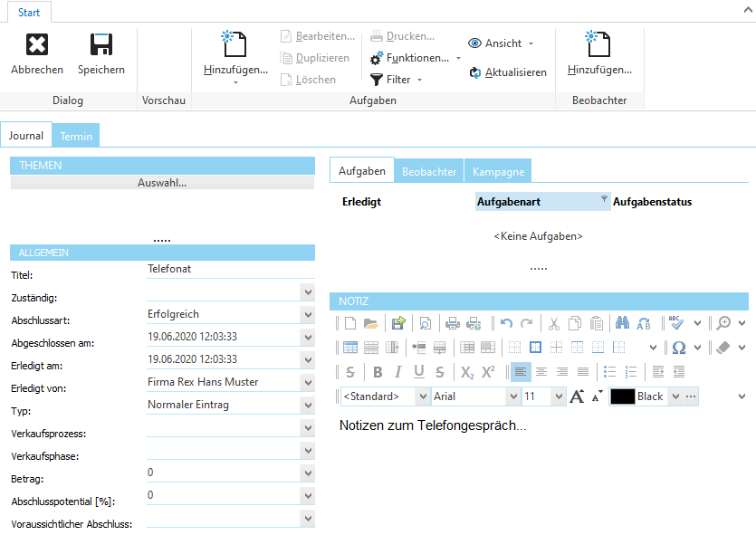Image resolution: width=756 pixels, height=535 pixels.
Task: Click the Abbrechen cancel icon
Action: [36, 43]
